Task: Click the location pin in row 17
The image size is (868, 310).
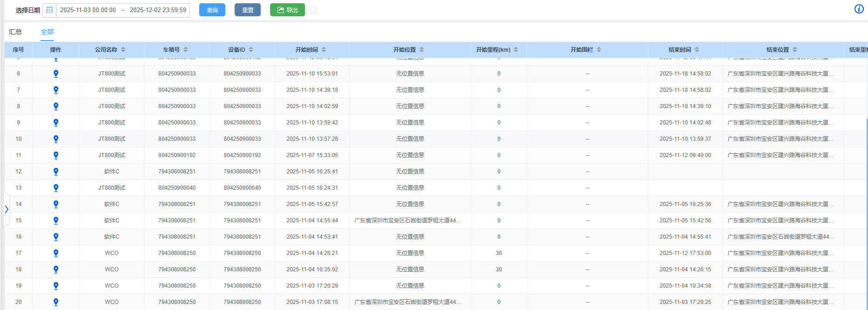Action: click(56, 253)
